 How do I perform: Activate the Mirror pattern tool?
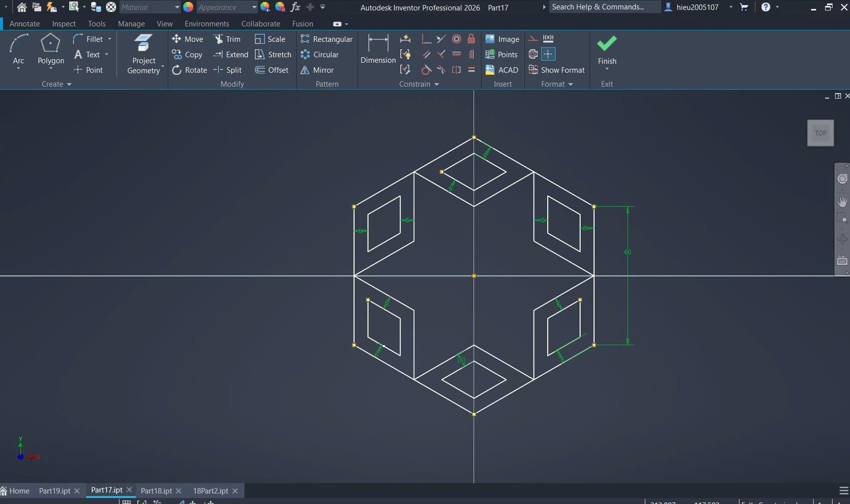tap(317, 70)
